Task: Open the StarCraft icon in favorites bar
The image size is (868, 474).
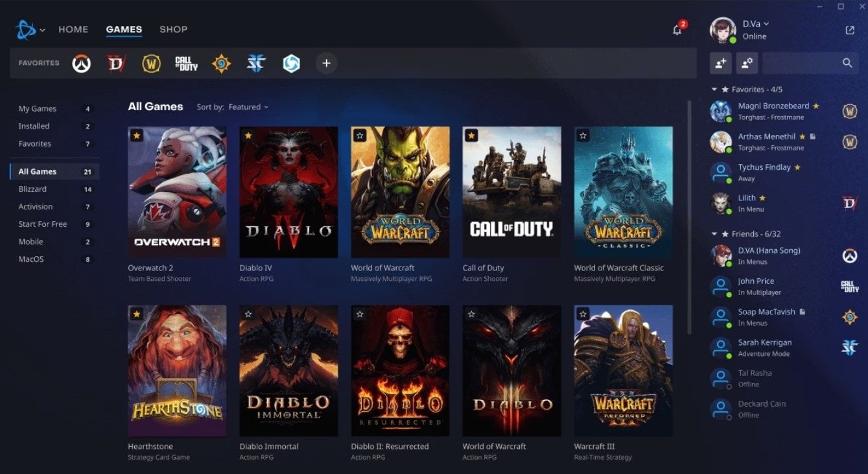Action: click(256, 64)
